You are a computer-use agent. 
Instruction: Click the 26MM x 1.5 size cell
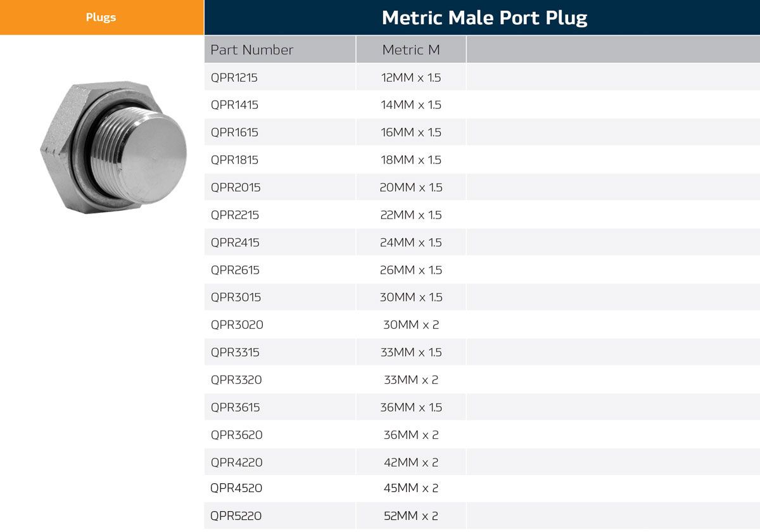411,270
